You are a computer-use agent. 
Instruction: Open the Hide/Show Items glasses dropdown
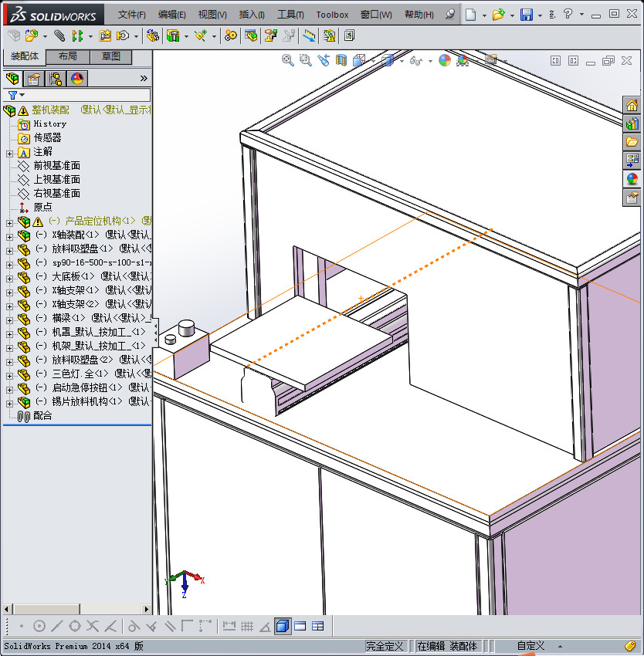pyautogui.click(x=430, y=62)
